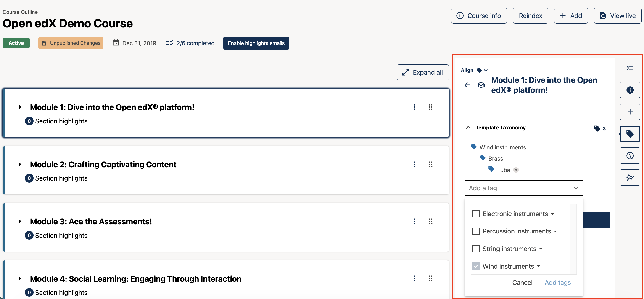Open Module 1 three-dot actions menu
Viewport: 644px width, 299px height.
(x=414, y=107)
